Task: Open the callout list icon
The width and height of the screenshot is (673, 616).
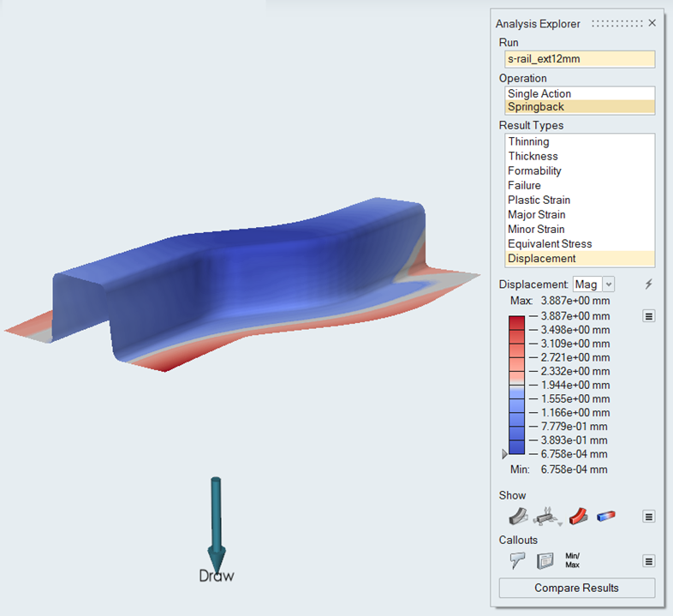Action: point(545,561)
